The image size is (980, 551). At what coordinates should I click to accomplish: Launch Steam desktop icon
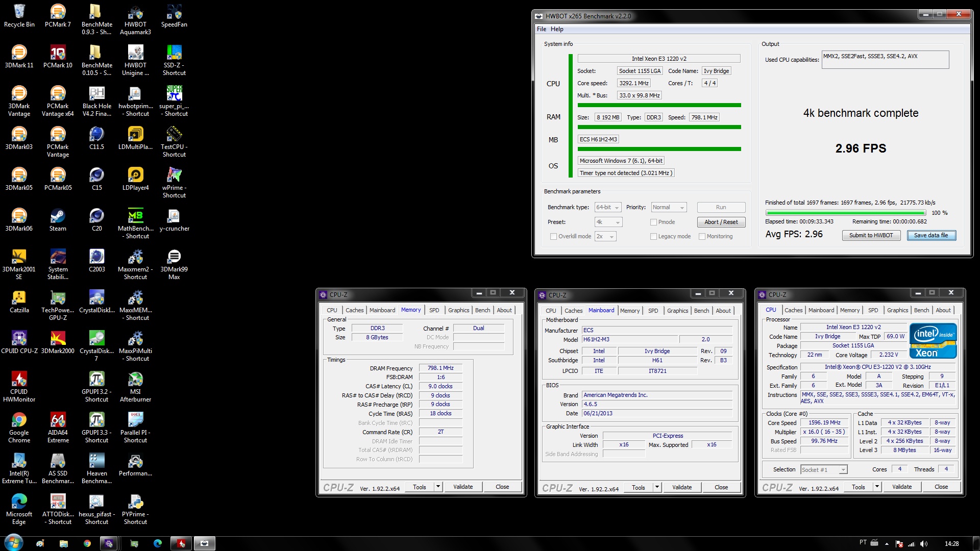58,220
